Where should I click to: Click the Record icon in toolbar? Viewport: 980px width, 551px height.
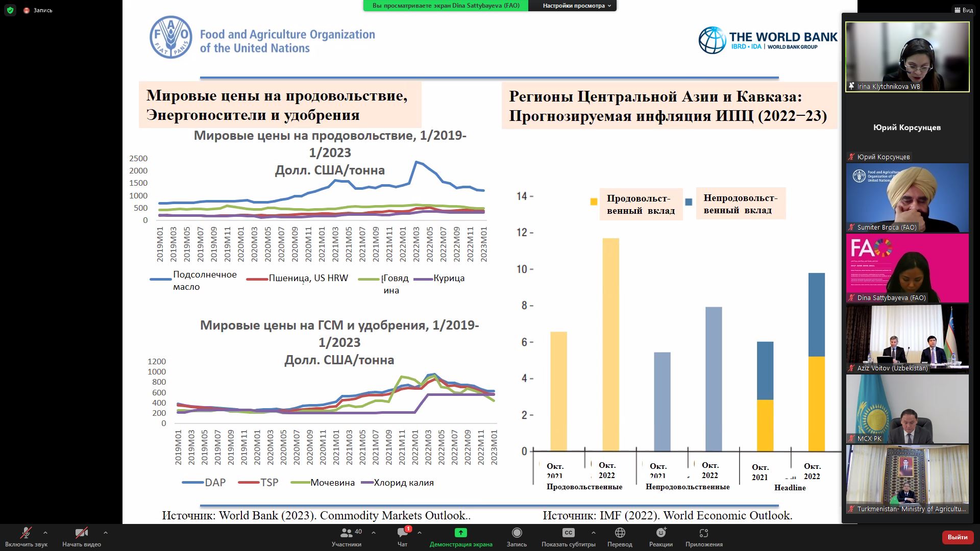coord(517,533)
